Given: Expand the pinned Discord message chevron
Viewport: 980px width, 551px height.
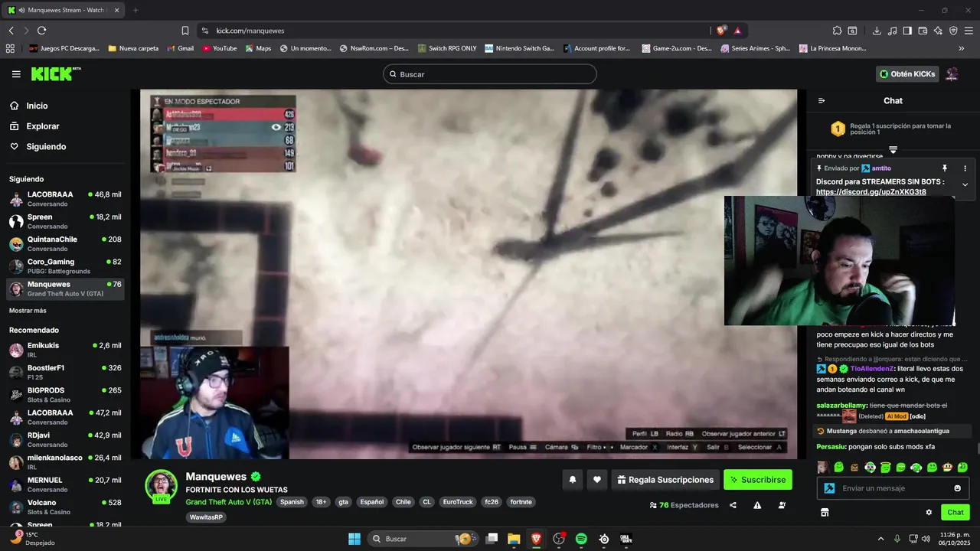Looking at the screenshot, I should [965, 184].
